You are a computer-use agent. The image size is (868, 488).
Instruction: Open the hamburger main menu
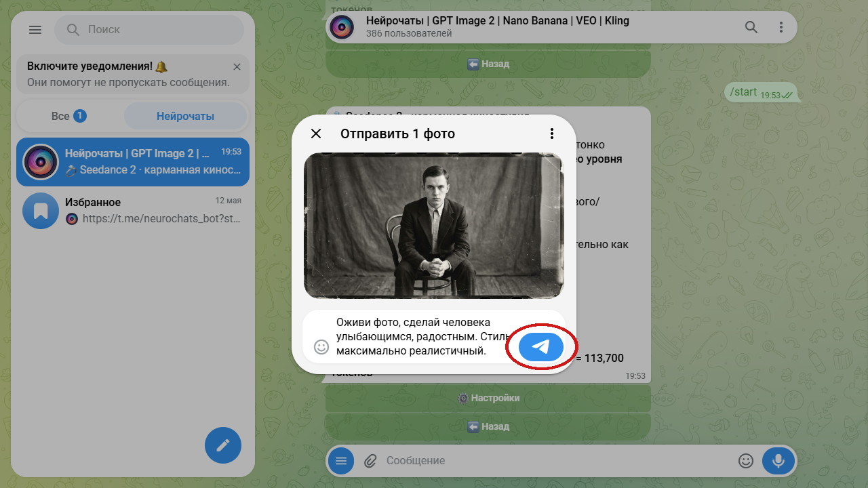(x=35, y=30)
